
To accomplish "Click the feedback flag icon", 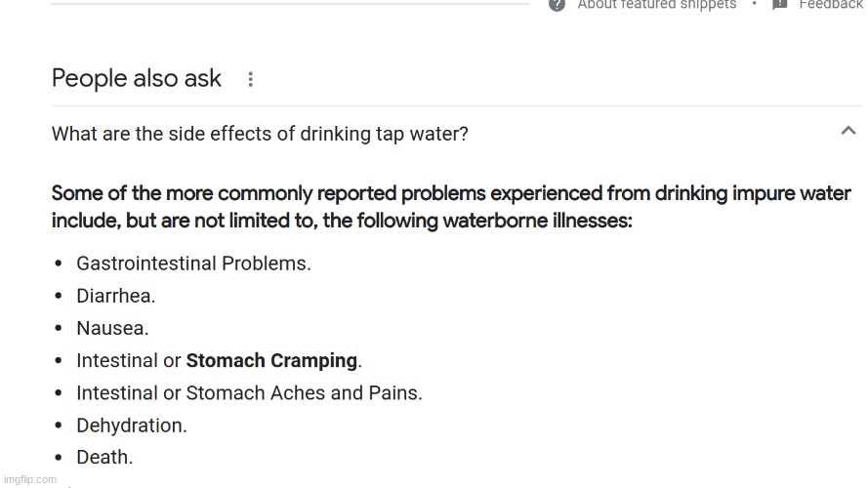I will point(779,5).
